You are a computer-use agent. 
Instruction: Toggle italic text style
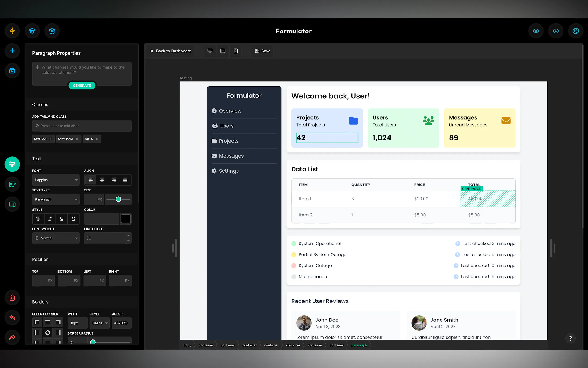[50, 219]
